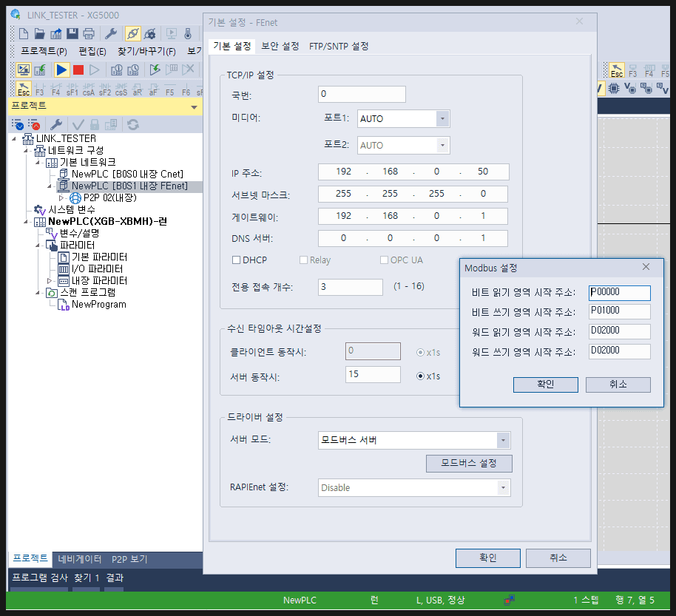This screenshot has height=616, width=676.
Task: Click 취소 in Modbus 설정 dialog
Action: click(618, 385)
